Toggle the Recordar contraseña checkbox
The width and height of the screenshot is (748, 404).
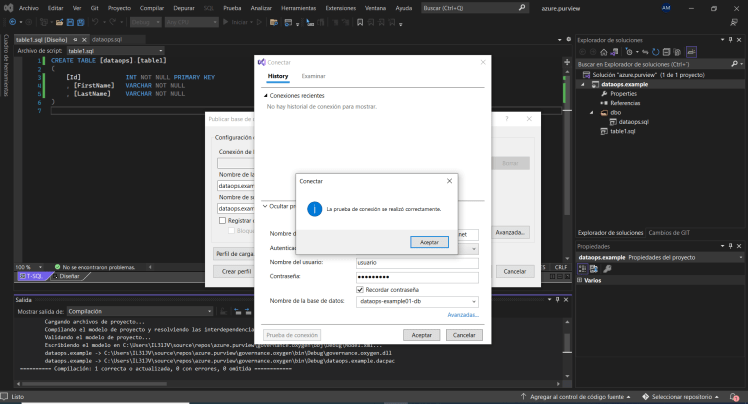coord(360,290)
